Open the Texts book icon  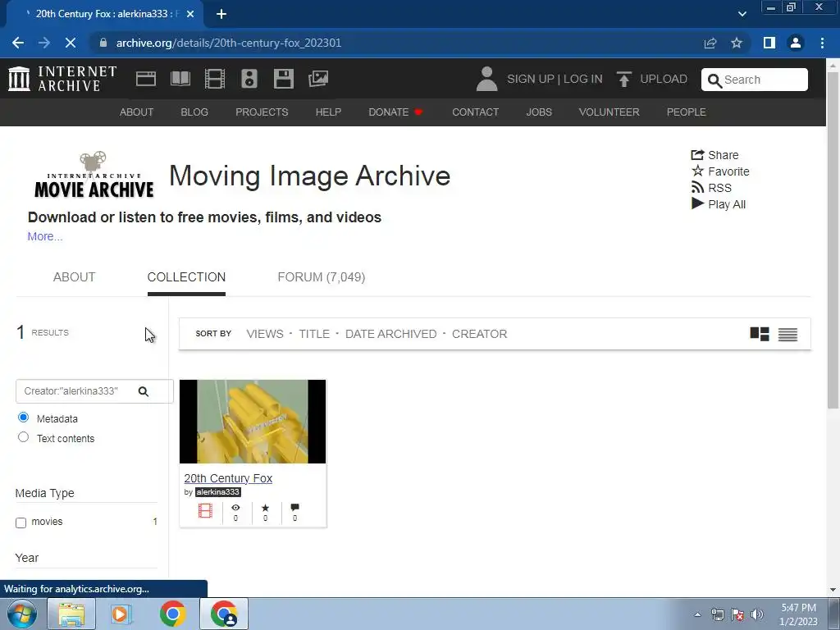coord(180,79)
